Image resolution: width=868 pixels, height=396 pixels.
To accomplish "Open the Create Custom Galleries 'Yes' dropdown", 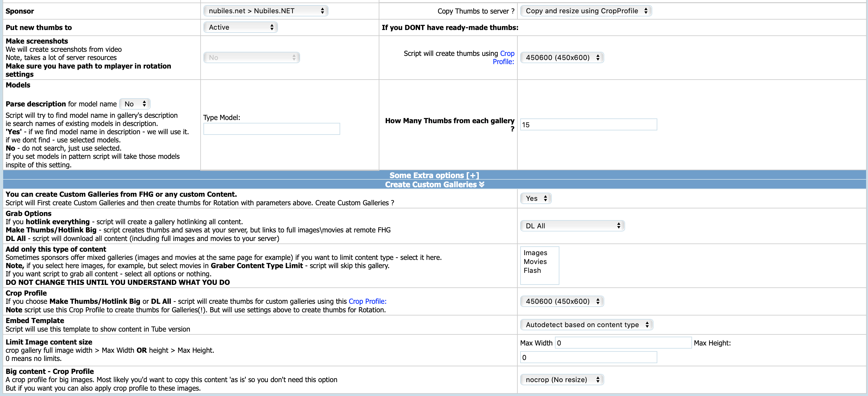I will point(536,198).
